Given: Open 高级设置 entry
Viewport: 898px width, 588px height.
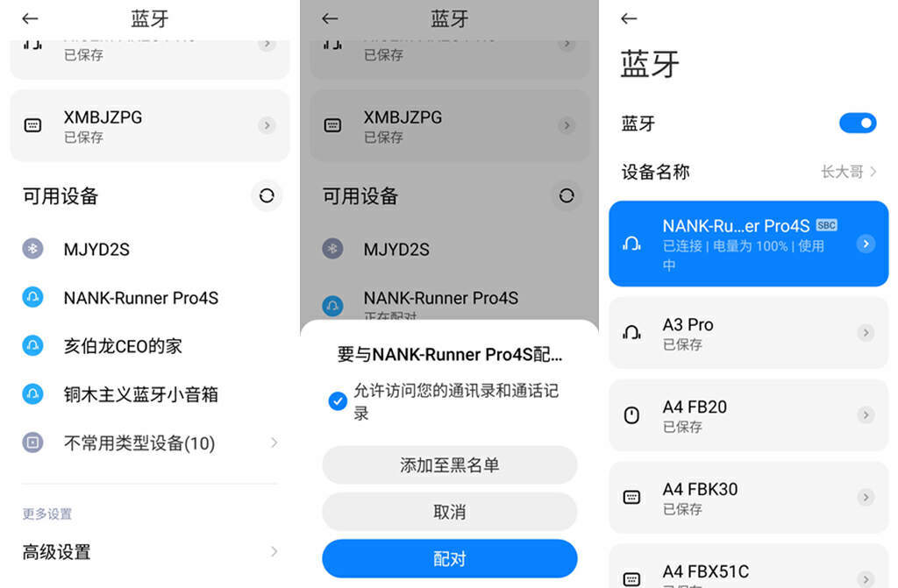Looking at the screenshot, I should pyautogui.click(x=150, y=552).
